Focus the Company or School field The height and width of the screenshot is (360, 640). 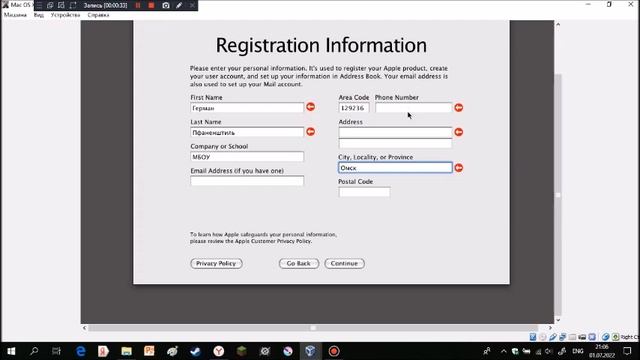[247, 157]
